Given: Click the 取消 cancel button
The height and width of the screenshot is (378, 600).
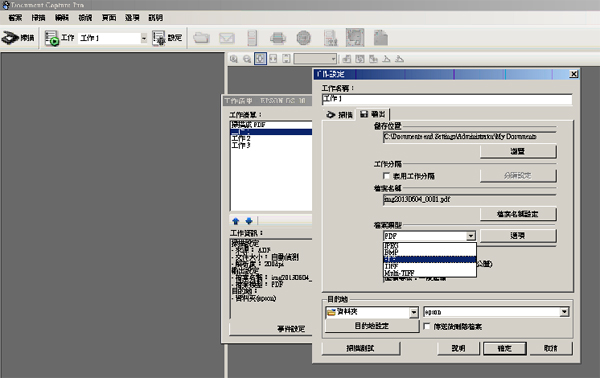Looking at the screenshot, I should [x=551, y=348].
